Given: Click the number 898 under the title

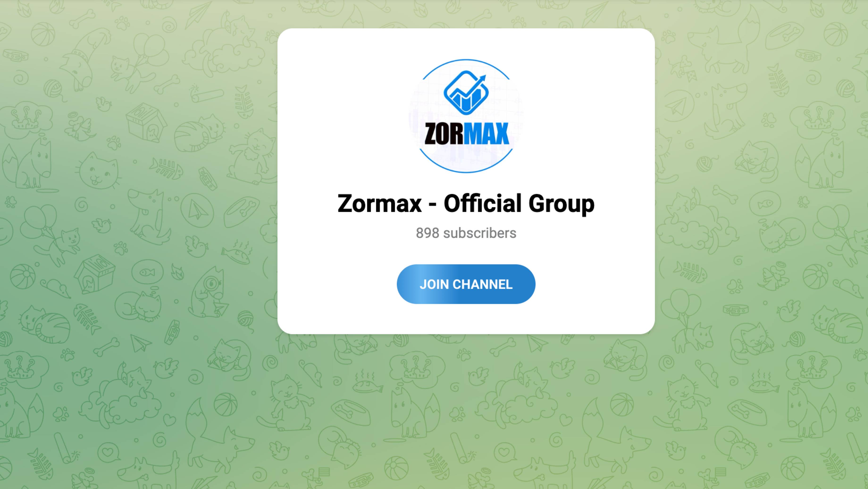Looking at the screenshot, I should pyautogui.click(x=428, y=233).
